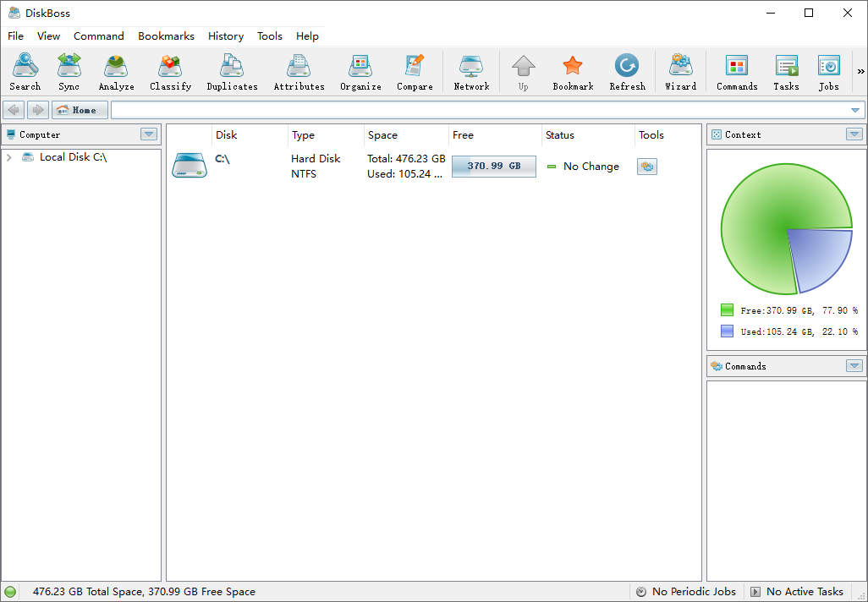Viewport: 868px width, 602px height.
Task: Click the 370.99 GB free space bar
Action: [493, 167]
